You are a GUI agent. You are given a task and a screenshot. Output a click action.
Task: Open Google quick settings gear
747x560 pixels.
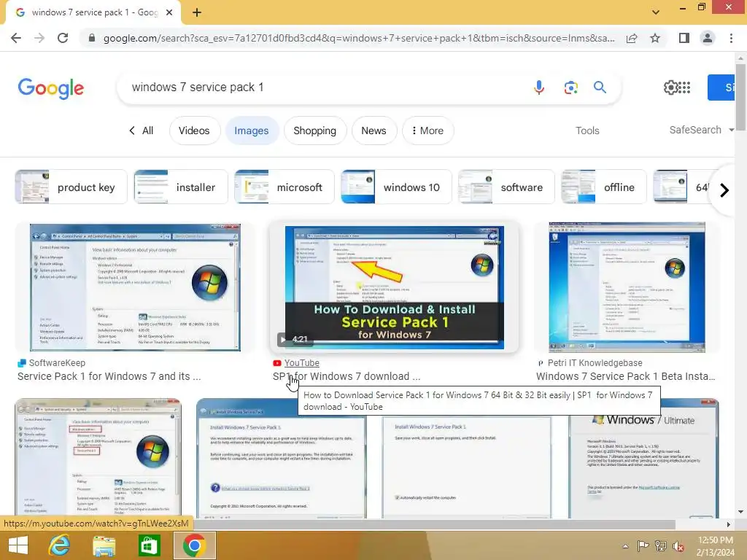coord(670,87)
